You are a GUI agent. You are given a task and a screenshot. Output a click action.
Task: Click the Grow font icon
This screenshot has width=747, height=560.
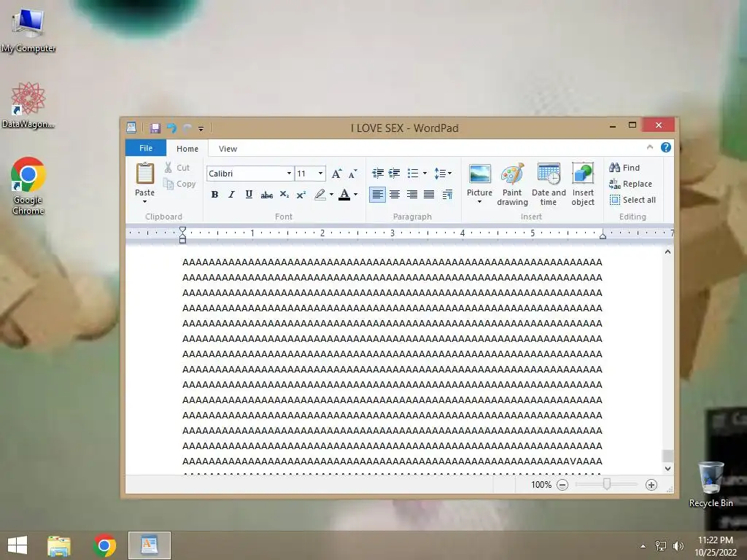[x=336, y=174]
